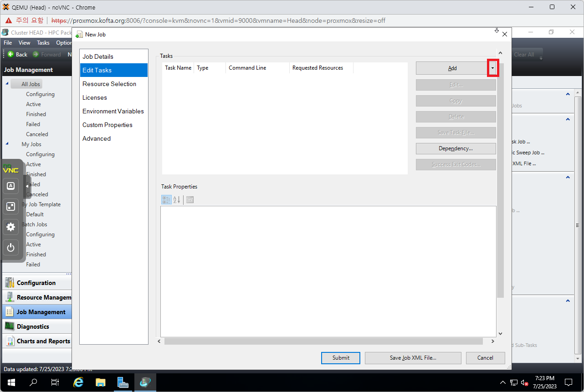
Task: Switch to the Resource Selection page
Action: [x=109, y=84]
